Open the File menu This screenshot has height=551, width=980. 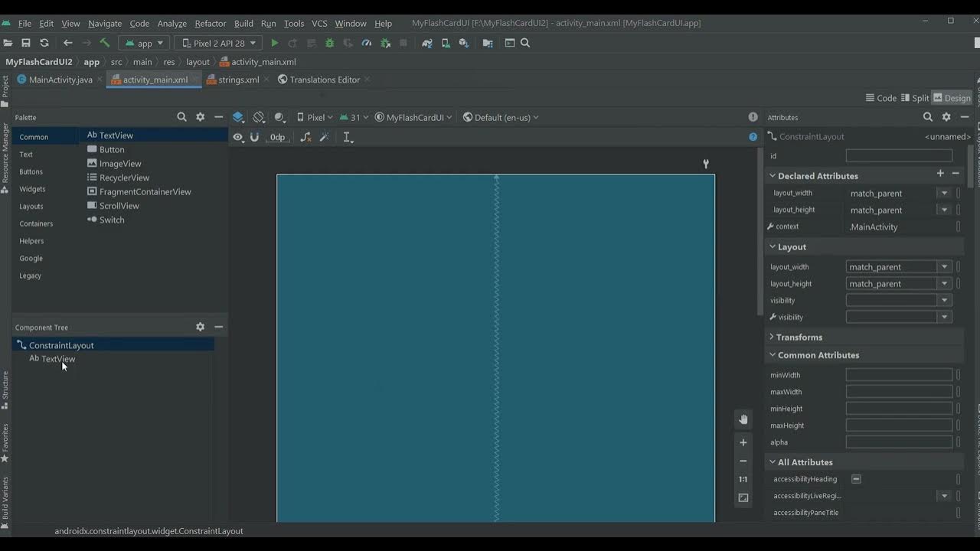coord(24,23)
